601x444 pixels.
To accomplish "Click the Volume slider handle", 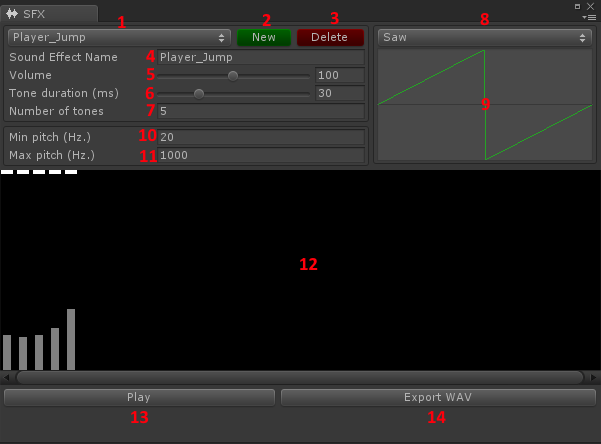I will [233, 76].
